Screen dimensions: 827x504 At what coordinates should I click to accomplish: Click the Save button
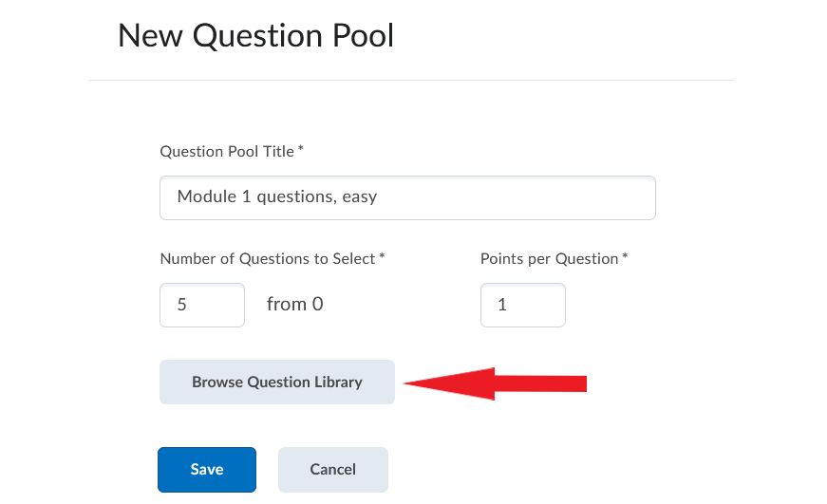[207, 470]
